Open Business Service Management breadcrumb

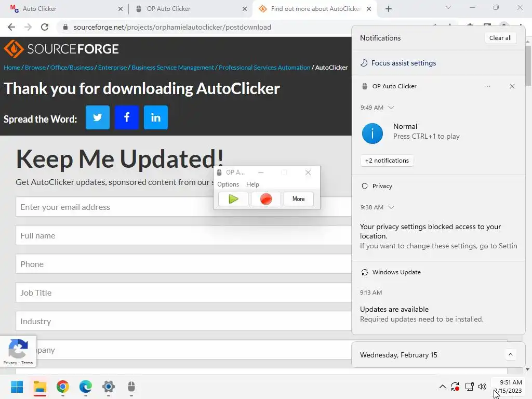(172, 68)
